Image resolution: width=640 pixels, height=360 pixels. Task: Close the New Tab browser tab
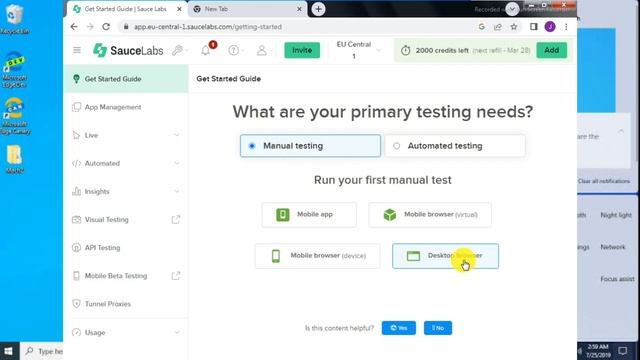point(299,9)
